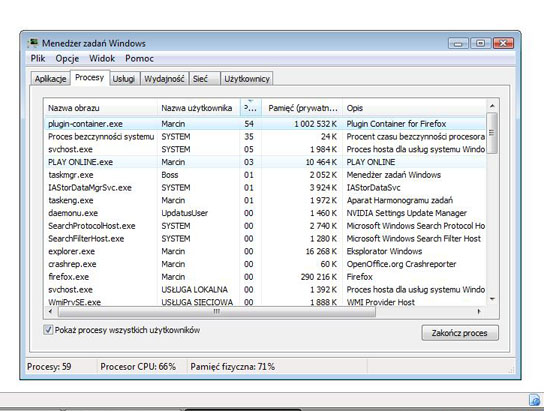Click 'NVIDIA Settings Update Manager' description
The width and height of the screenshot is (544, 411).
point(407,213)
